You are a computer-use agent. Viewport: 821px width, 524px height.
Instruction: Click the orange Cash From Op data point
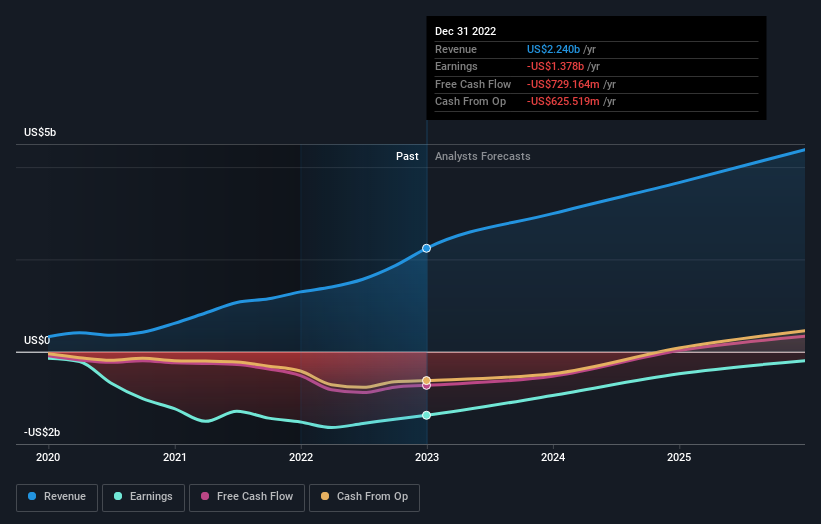(x=427, y=381)
